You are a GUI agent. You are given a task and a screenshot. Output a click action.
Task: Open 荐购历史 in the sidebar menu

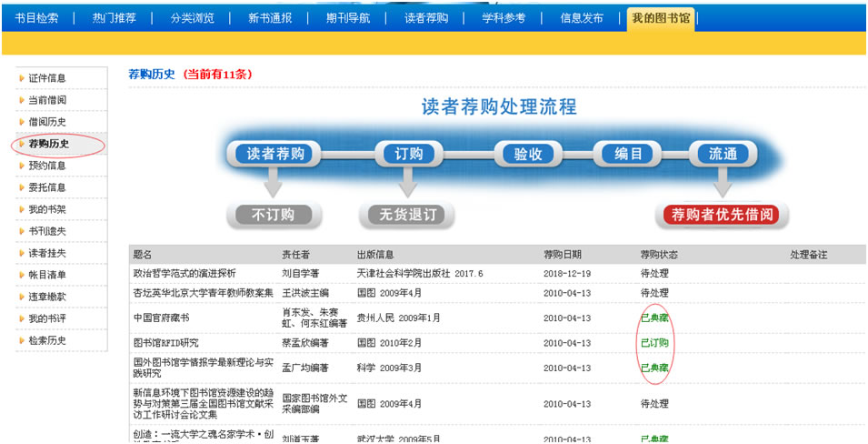[48, 144]
